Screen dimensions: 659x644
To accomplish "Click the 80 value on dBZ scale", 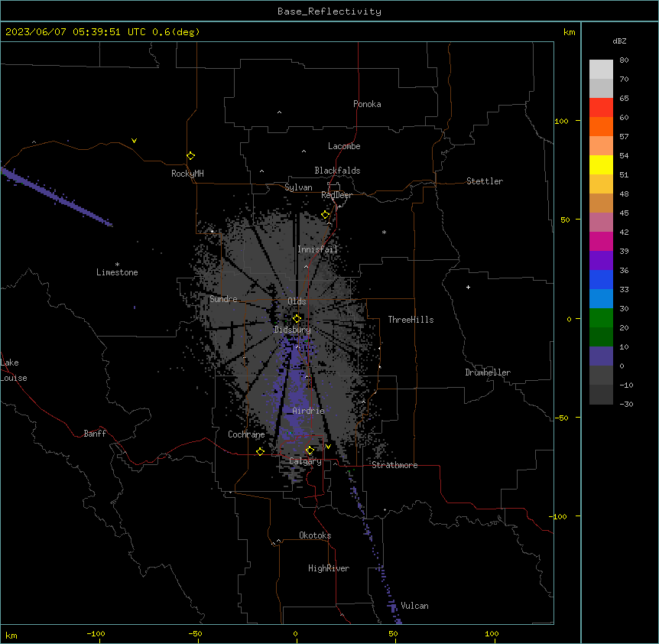I will pyautogui.click(x=624, y=60).
